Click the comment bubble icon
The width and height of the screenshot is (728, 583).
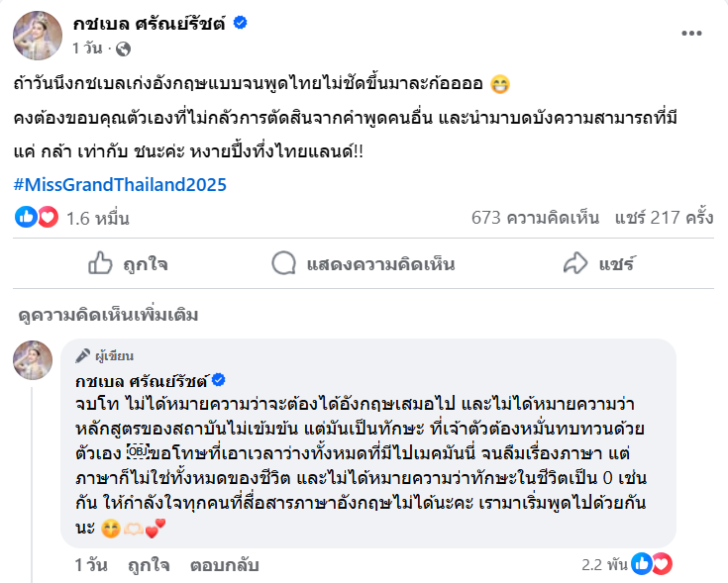coord(284,262)
